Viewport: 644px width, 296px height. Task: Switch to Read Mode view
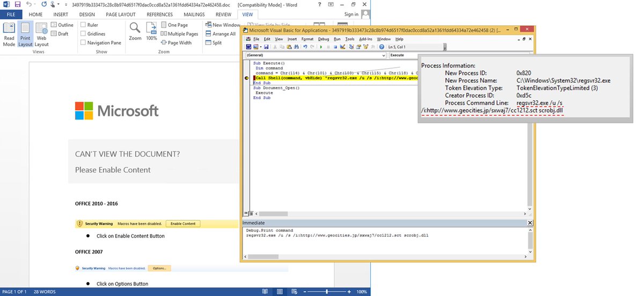9,33
